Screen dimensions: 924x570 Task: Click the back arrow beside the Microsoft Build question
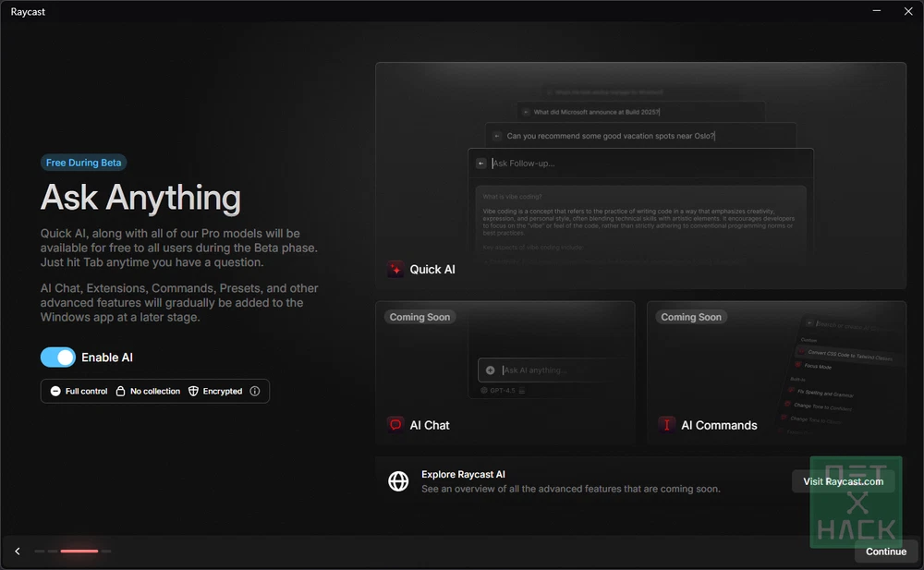coord(526,112)
